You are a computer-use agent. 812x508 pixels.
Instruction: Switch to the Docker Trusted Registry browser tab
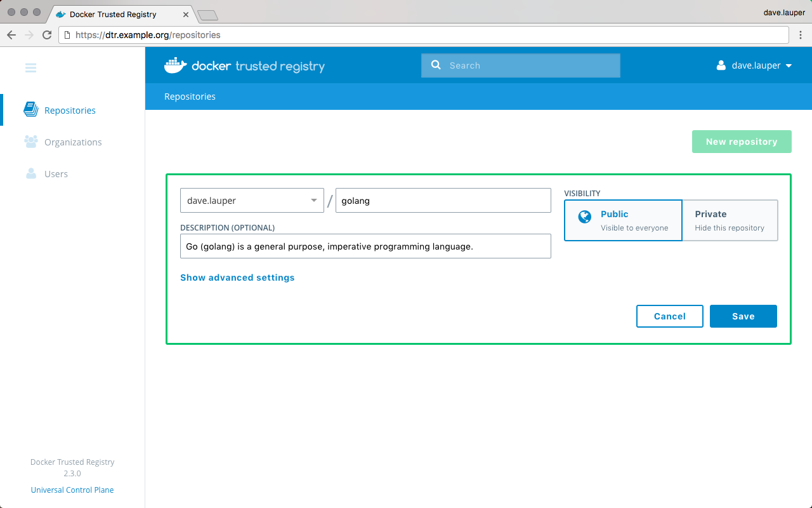pos(113,14)
